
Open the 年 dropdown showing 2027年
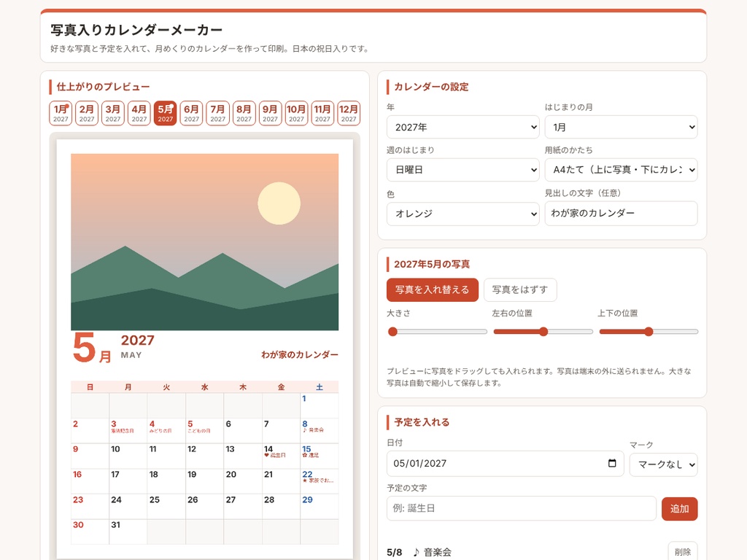(x=462, y=127)
